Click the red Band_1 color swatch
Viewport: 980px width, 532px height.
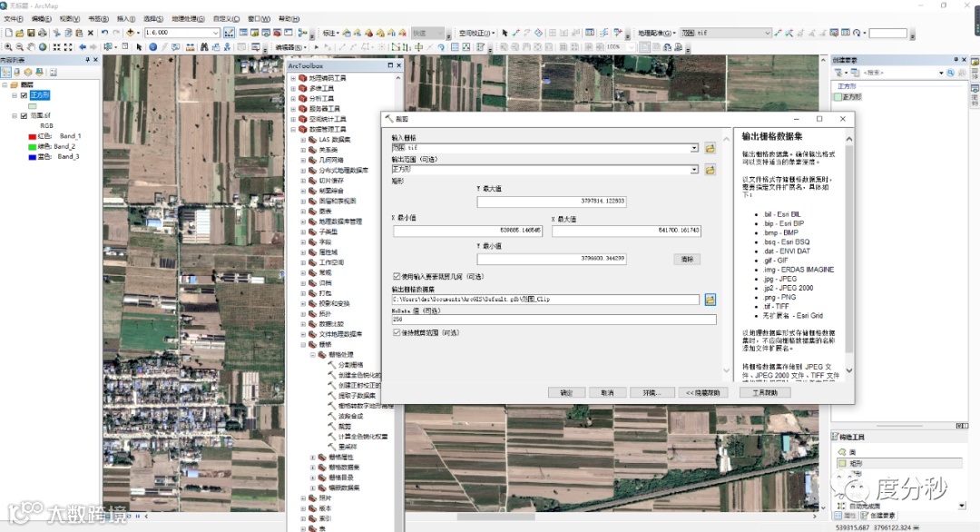click(x=32, y=136)
